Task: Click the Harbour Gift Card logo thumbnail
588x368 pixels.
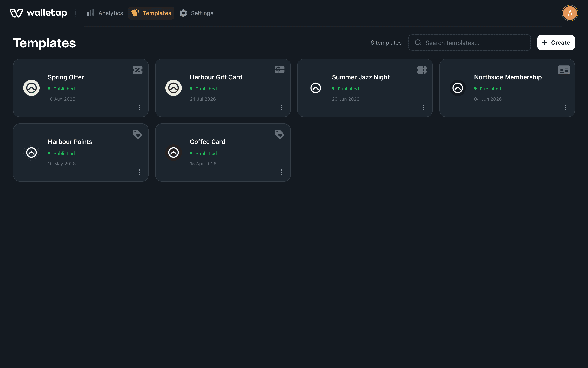Action: click(x=174, y=88)
